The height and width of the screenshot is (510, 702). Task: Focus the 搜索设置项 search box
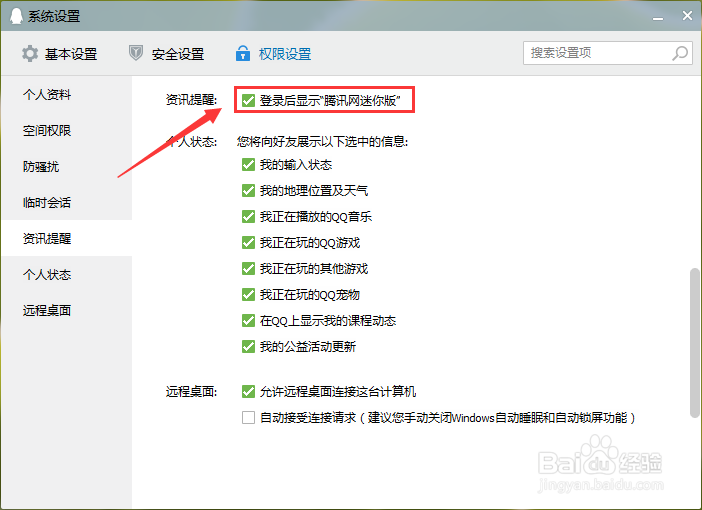(608, 53)
